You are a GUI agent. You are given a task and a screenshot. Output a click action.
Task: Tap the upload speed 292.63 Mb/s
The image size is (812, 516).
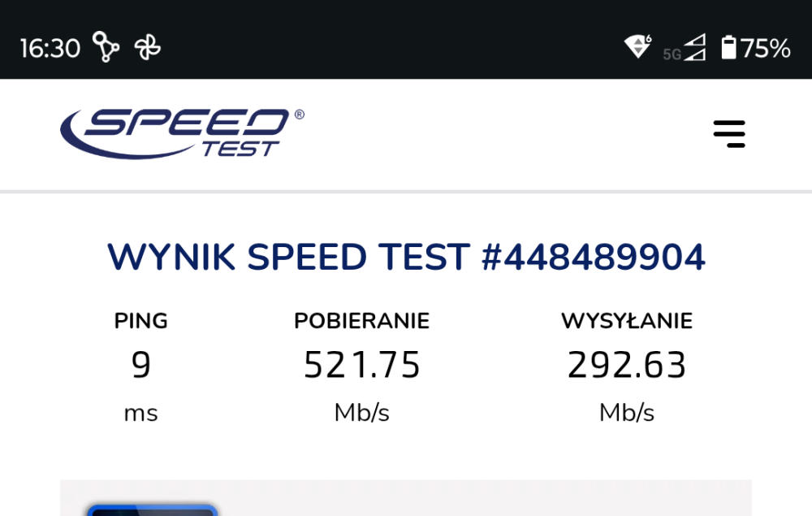tap(627, 365)
